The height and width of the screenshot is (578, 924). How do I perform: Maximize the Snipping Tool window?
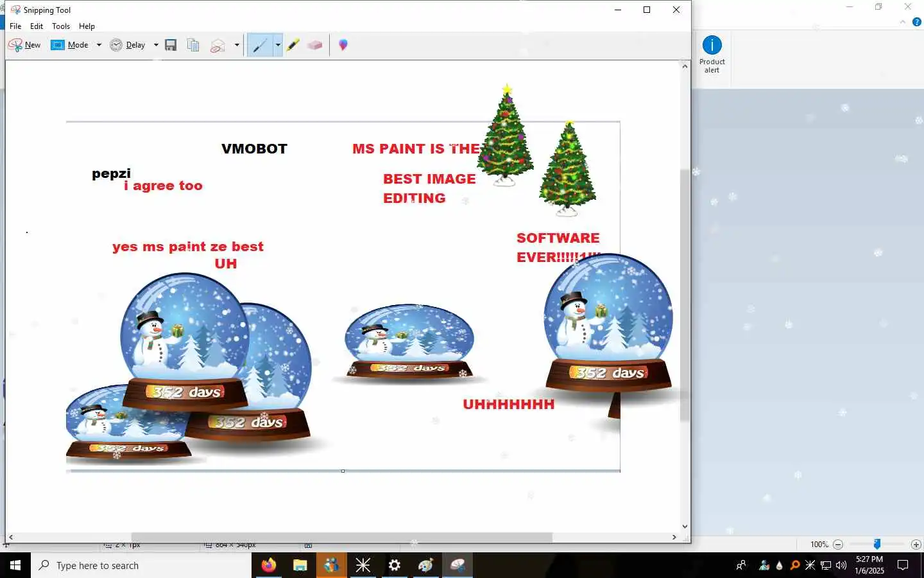pos(647,10)
